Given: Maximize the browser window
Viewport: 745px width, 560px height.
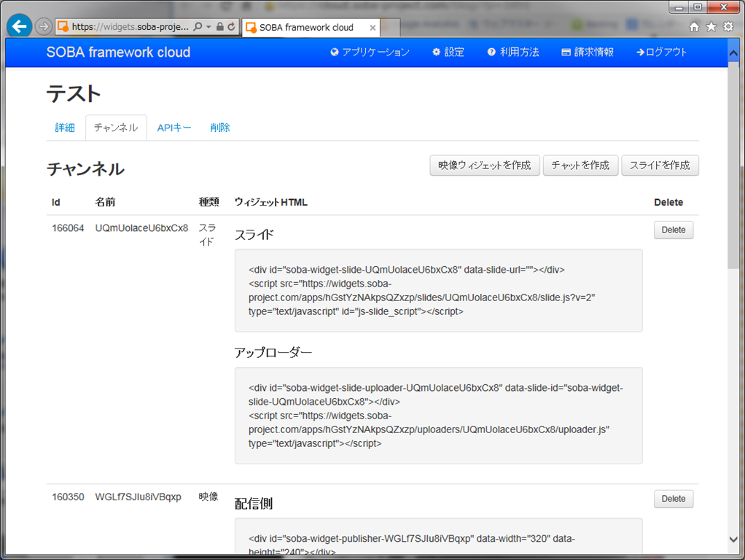Looking at the screenshot, I should [x=698, y=7].
